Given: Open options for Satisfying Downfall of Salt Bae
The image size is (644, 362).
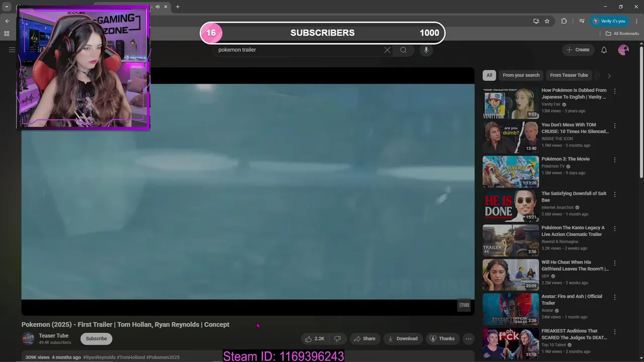Looking at the screenshot, I should point(614,194).
